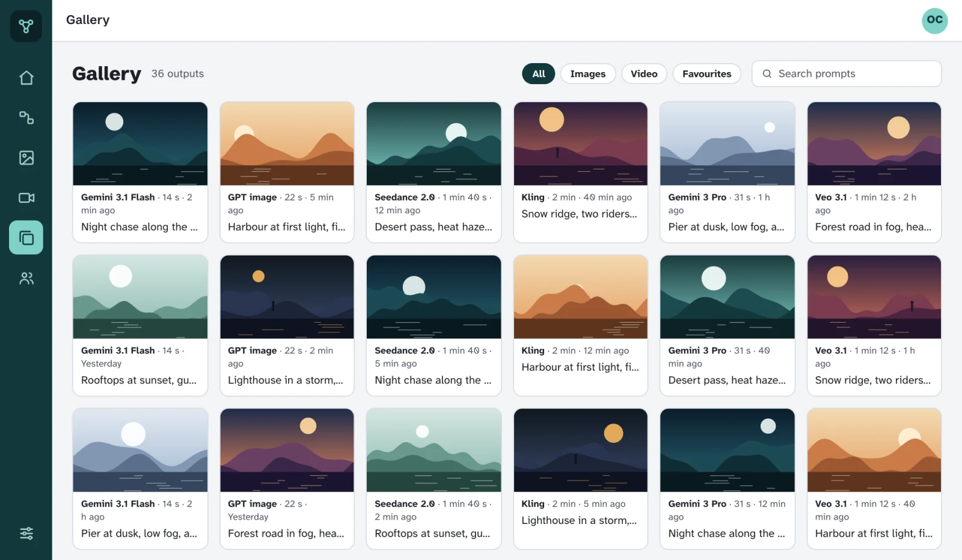Click the app logo icon in the sidebar
962x560 pixels.
26,26
